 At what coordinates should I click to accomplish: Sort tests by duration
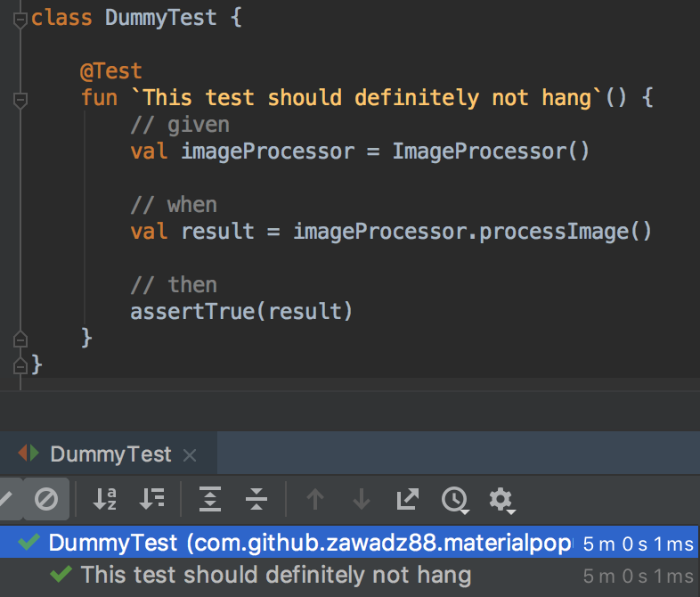pos(151,499)
